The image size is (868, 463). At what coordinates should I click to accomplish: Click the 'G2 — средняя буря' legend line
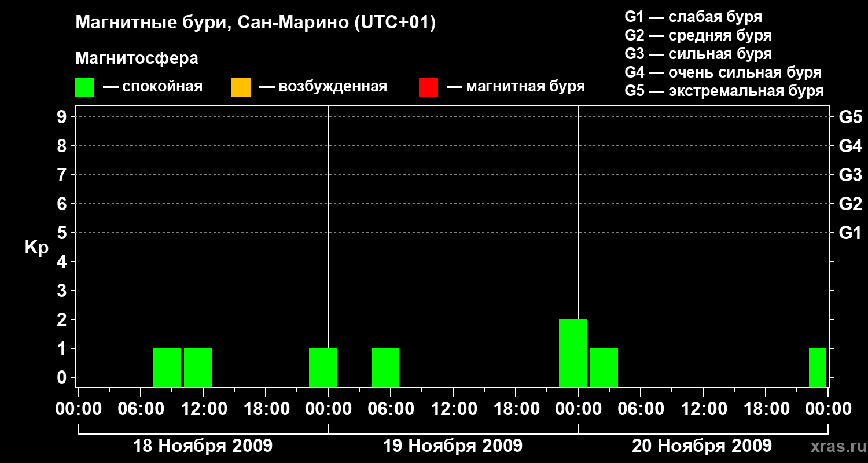point(698,35)
